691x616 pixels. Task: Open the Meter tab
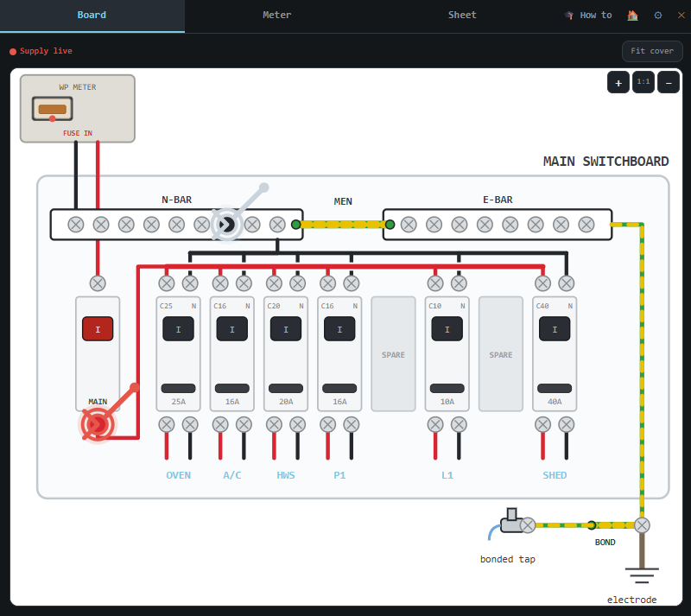[276, 15]
